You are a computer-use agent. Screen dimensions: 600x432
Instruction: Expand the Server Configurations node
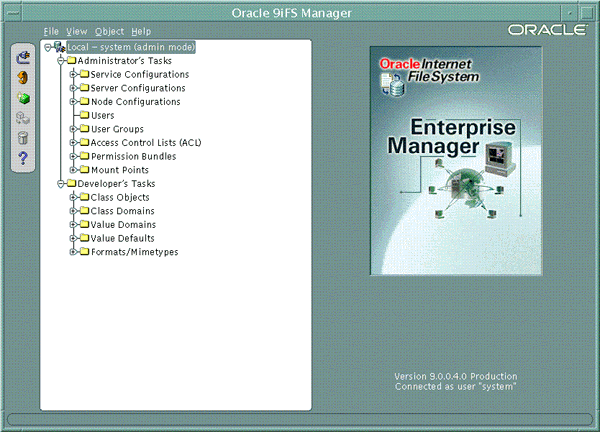(x=73, y=88)
